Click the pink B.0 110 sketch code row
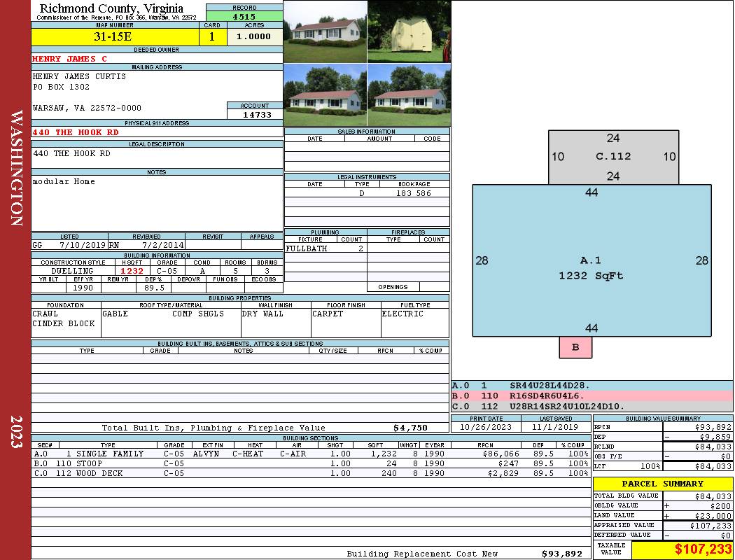Screen dimensions: 735x560 point(591,395)
